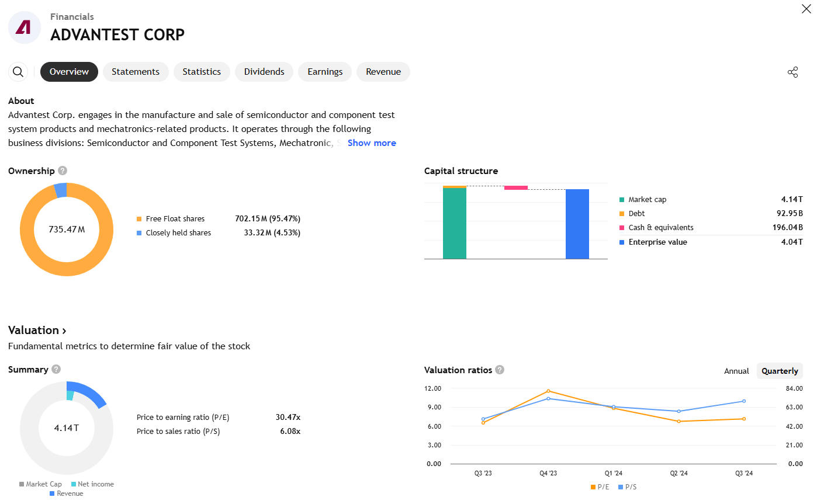Switch to the Statements tab
This screenshot has width=817, height=504.
(x=136, y=72)
